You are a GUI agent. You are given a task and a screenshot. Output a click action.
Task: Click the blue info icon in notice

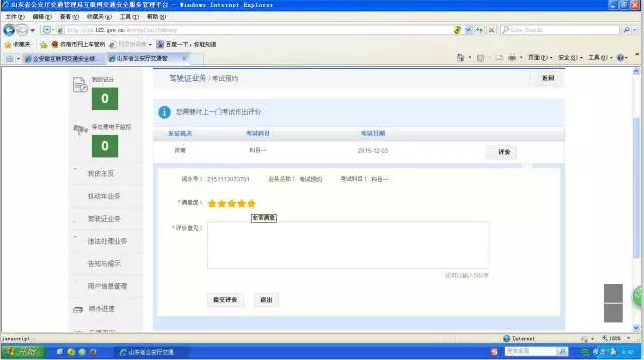pos(164,112)
